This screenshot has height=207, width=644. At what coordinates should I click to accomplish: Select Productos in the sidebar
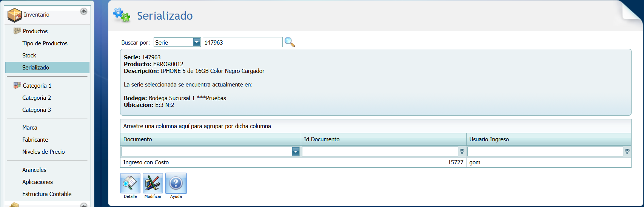[35, 31]
